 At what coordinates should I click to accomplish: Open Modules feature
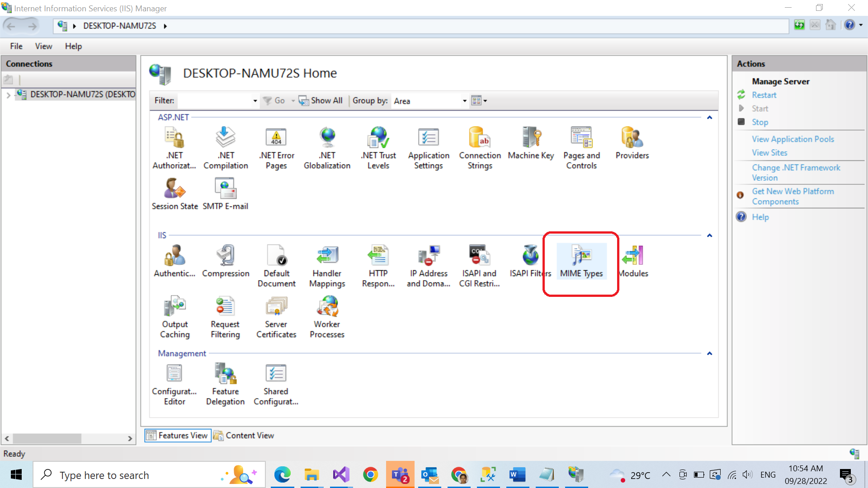point(632,261)
